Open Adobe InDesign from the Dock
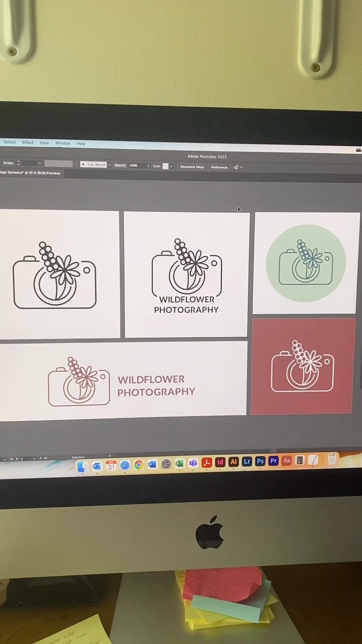The height and width of the screenshot is (644, 362). pos(220,462)
